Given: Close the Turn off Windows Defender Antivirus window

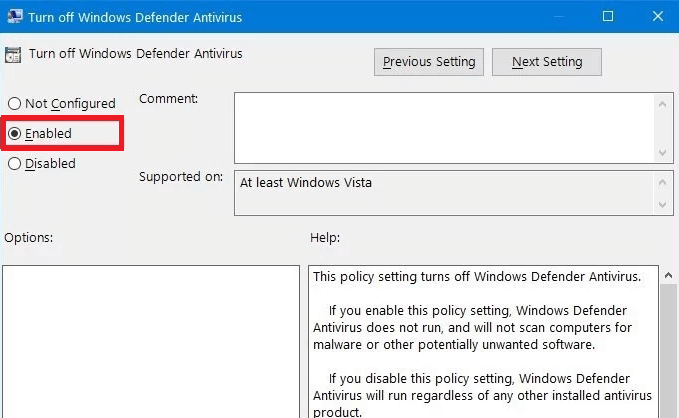Looking at the screenshot, I should pyautogui.click(x=658, y=16).
